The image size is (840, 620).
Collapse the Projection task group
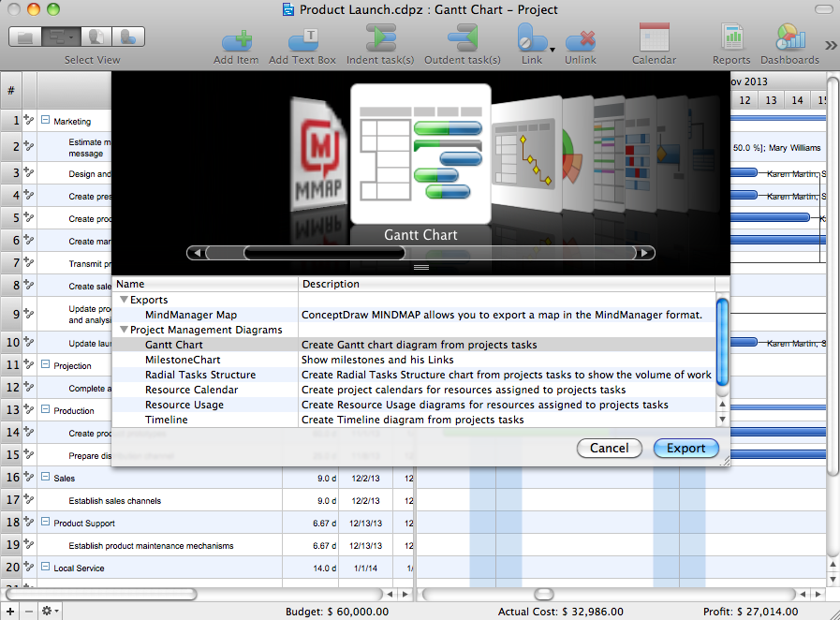(x=46, y=364)
